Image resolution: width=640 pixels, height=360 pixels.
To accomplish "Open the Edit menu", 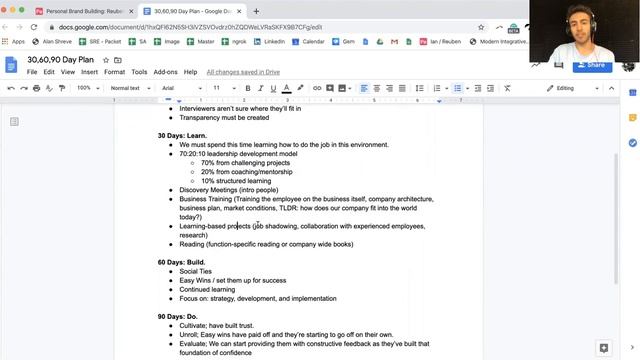I will pyautogui.click(x=49, y=72).
